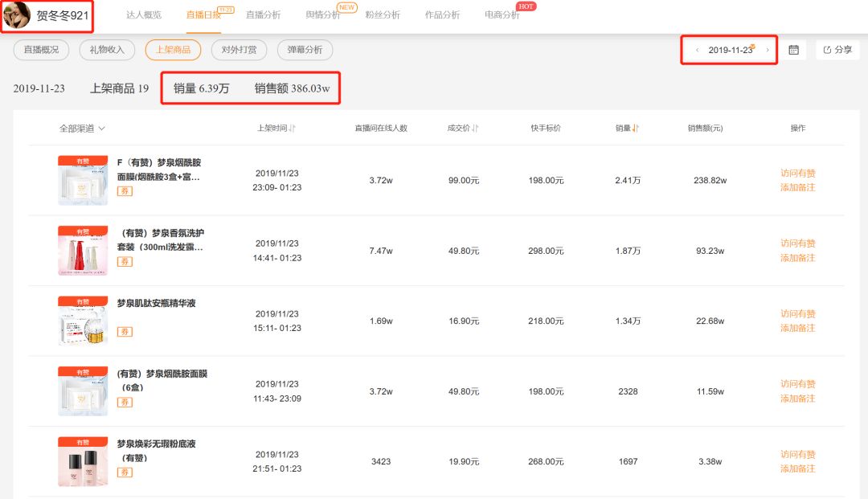868x499 pixels.
Task: Go to the previous date with left chevron
Action: tap(697, 50)
